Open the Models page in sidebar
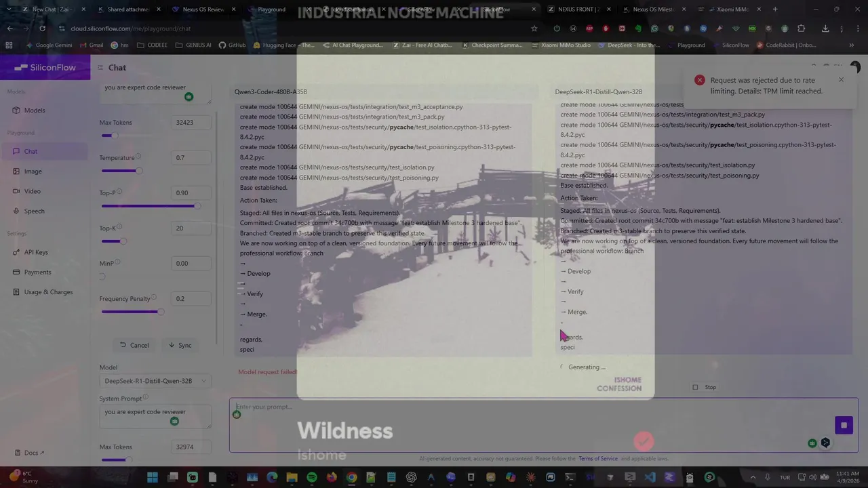868x488 pixels. [35, 110]
